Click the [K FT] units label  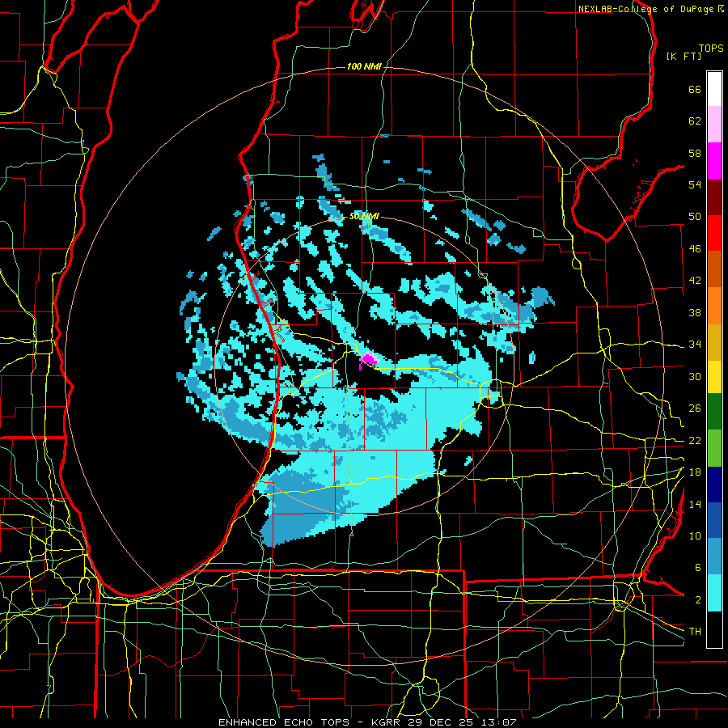(x=684, y=56)
